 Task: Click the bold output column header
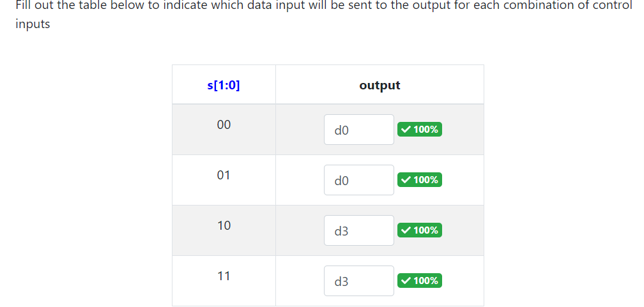(379, 86)
